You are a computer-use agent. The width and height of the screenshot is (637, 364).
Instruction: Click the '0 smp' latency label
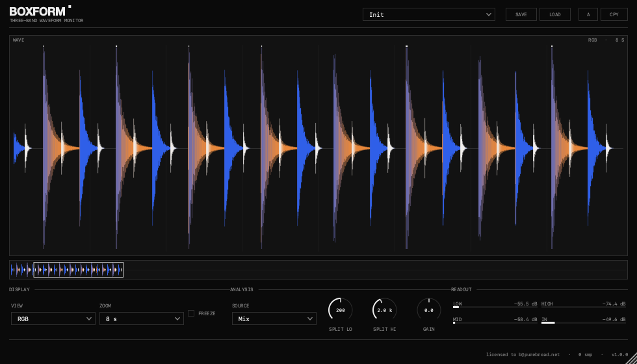[x=586, y=354]
